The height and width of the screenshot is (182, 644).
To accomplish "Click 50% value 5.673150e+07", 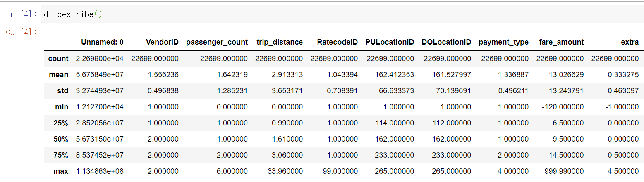I will [x=100, y=139].
